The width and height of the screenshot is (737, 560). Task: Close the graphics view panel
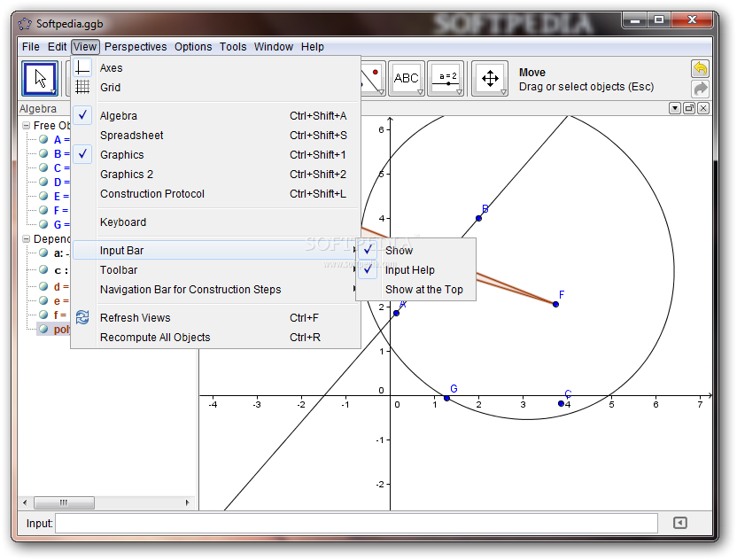tap(703, 108)
